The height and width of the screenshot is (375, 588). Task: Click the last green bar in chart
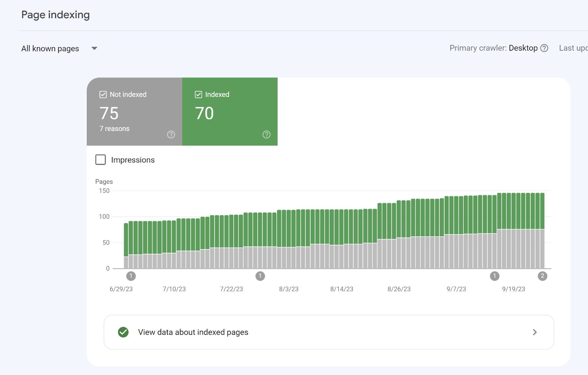point(542,211)
